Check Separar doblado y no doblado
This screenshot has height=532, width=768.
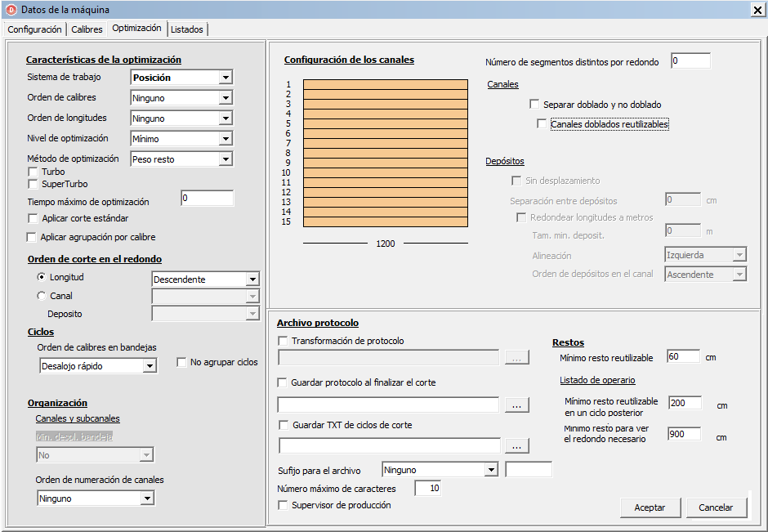[x=534, y=105]
